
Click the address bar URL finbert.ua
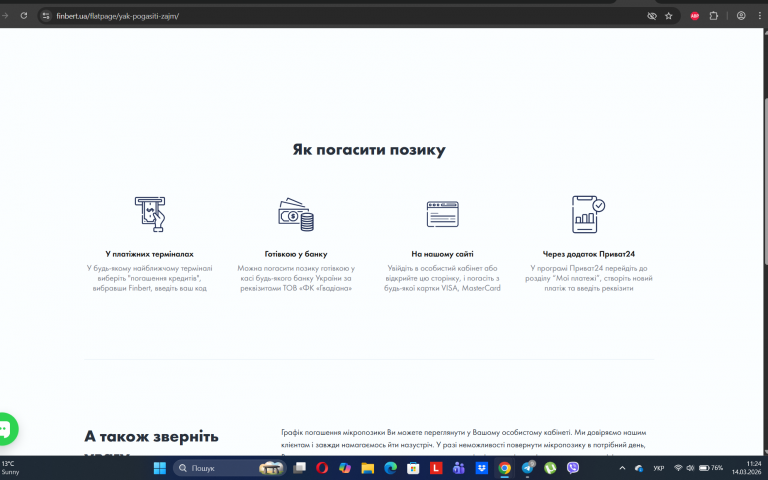point(118,16)
